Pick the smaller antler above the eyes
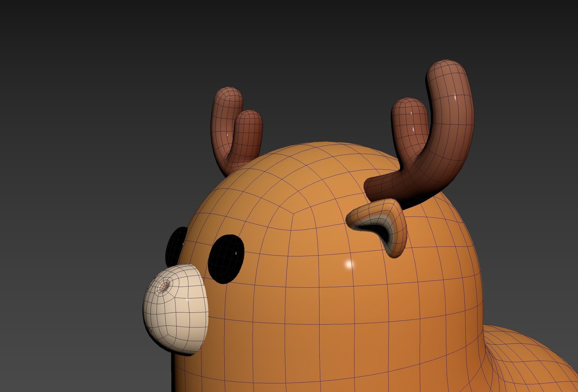Viewport: 578px width, 392px height. tap(236, 132)
